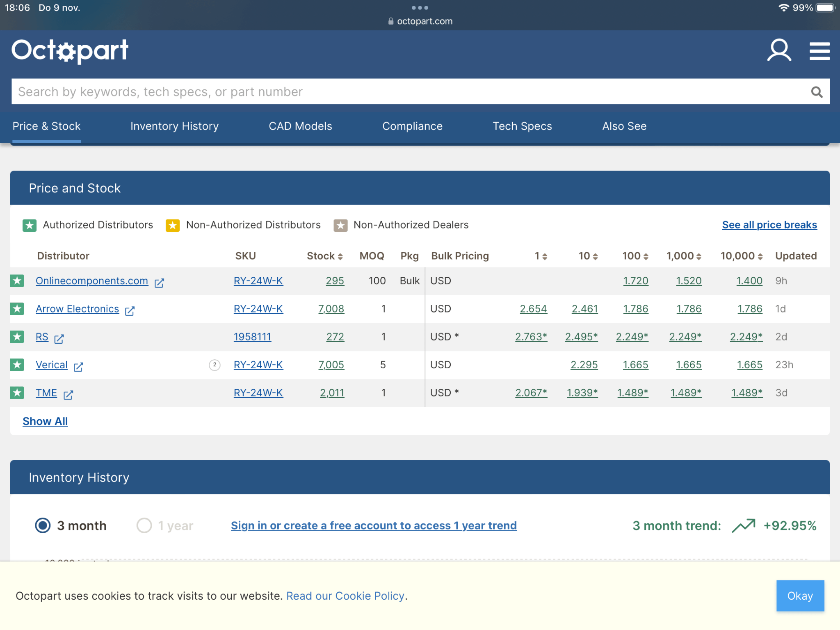This screenshot has width=840, height=630.
Task: Click the Okay cookie button
Action: point(800,596)
